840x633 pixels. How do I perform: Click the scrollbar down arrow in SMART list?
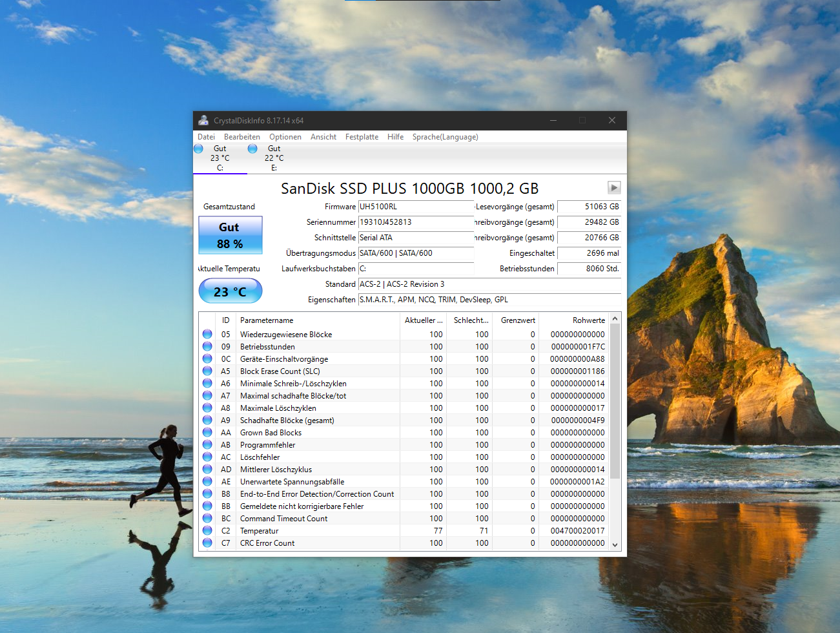[x=615, y=545]
